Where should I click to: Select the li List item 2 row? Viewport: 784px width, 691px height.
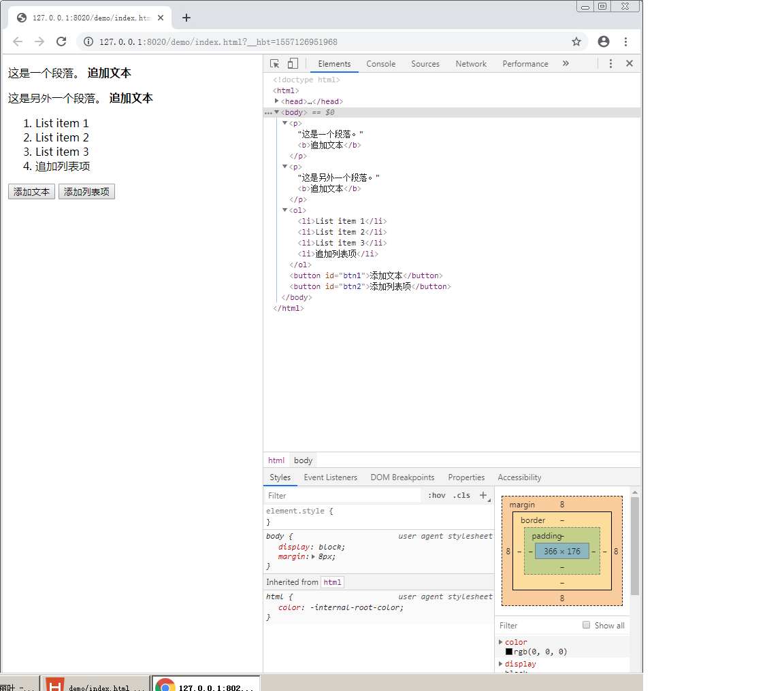[x=342, y=233]
